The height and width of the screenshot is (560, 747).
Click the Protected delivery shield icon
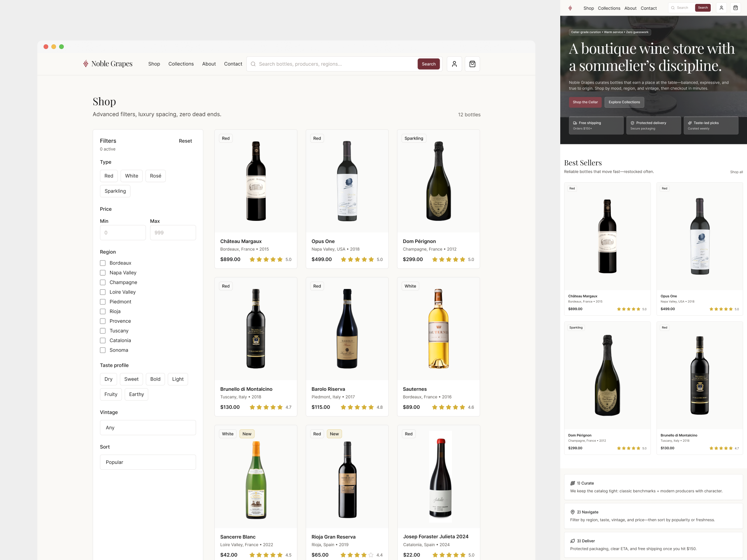coord(632,123)
